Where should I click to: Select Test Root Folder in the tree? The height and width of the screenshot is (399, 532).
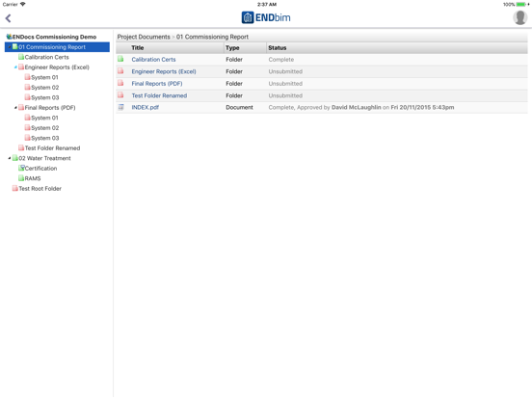click(40, 188)
